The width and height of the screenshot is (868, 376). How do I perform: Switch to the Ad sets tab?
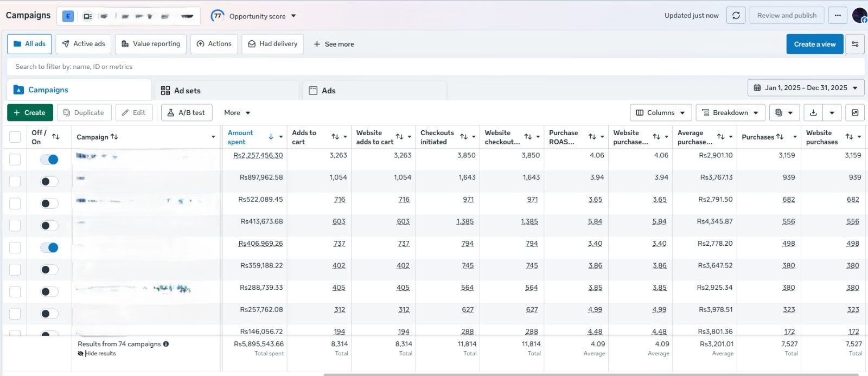[227, 91]
